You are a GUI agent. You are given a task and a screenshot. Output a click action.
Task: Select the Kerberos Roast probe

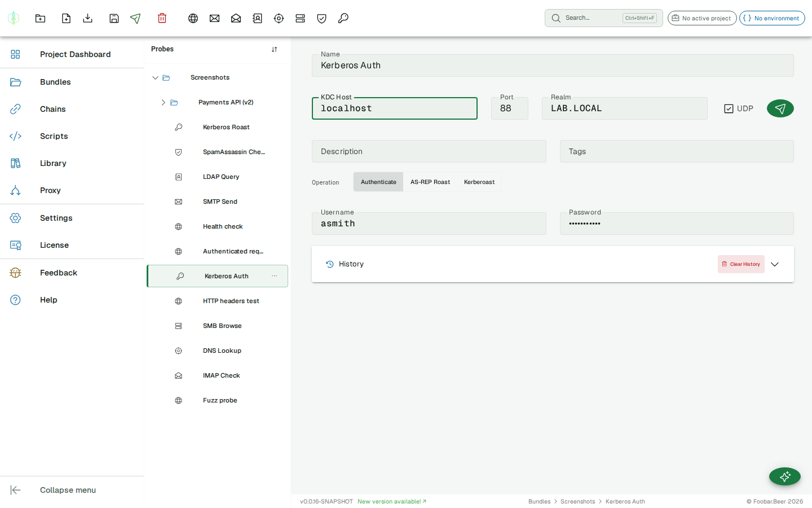[x=217, y=127]
